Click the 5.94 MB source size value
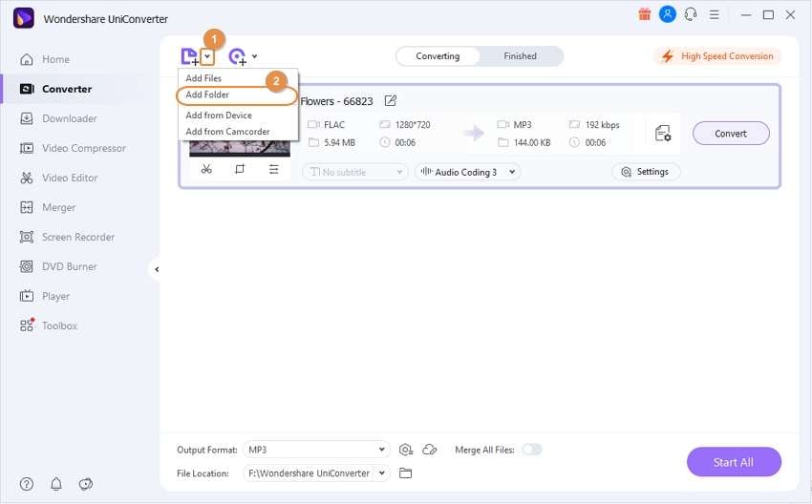The width and height of the screenshot is (812, 504). pos(340,142)
